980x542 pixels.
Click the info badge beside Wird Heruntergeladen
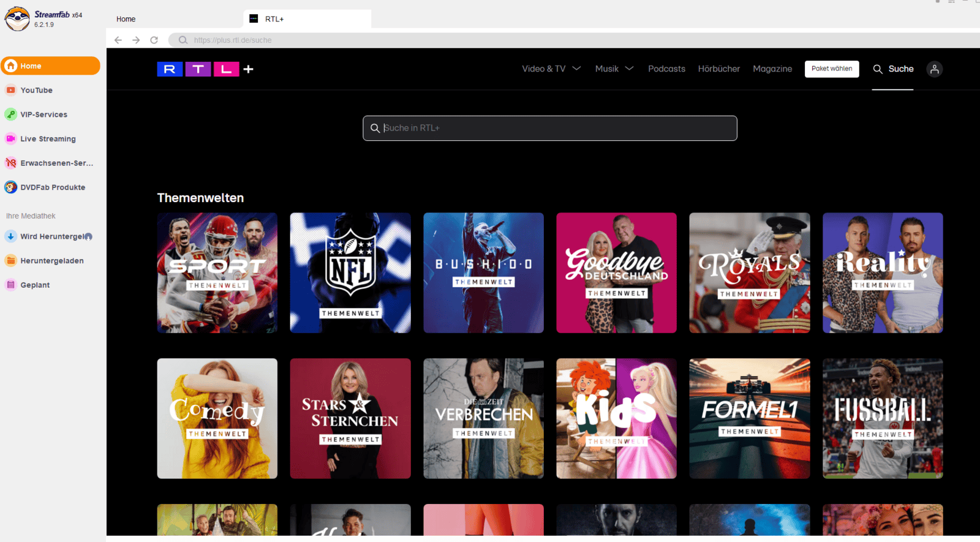coord(88,236)
